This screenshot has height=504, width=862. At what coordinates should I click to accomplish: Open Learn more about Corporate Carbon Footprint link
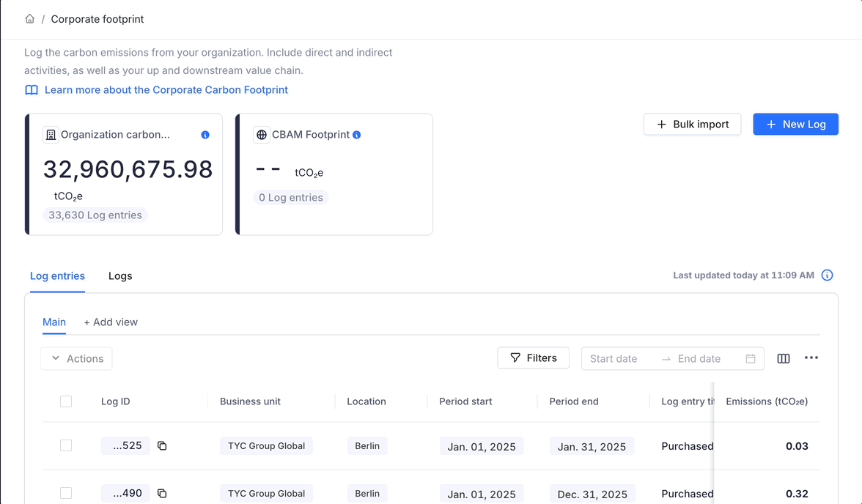pos(166,90)
